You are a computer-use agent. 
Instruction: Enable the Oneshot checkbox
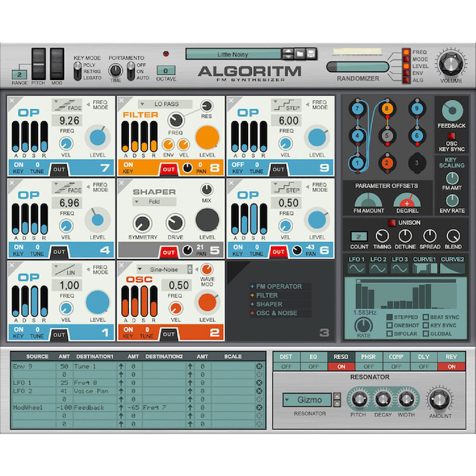point(390,326)
